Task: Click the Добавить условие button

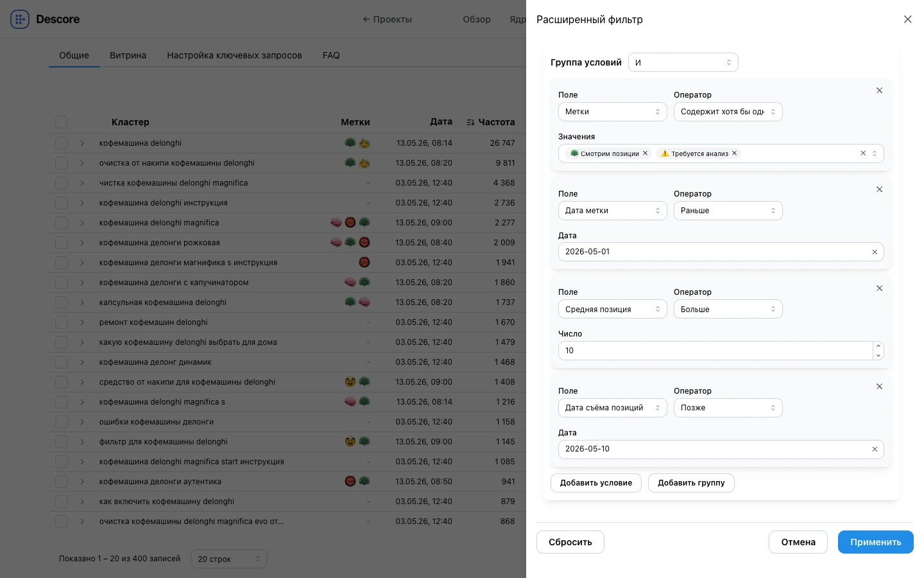Action: click(596, 483)
